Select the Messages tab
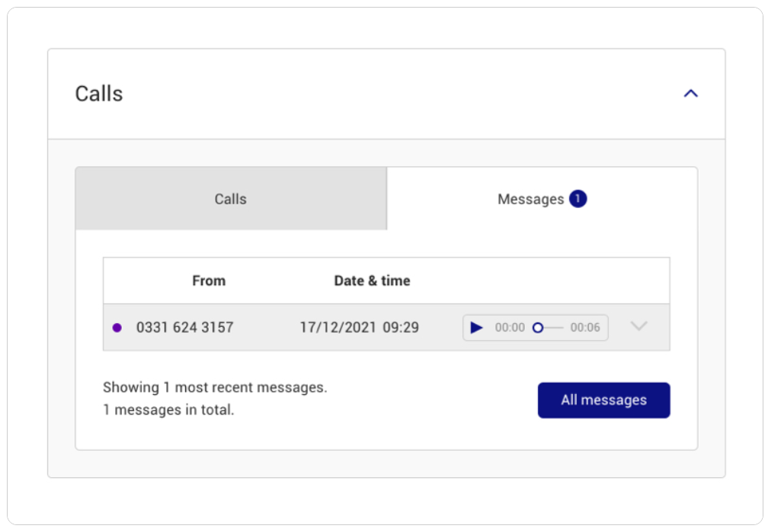 coord(542,198)
